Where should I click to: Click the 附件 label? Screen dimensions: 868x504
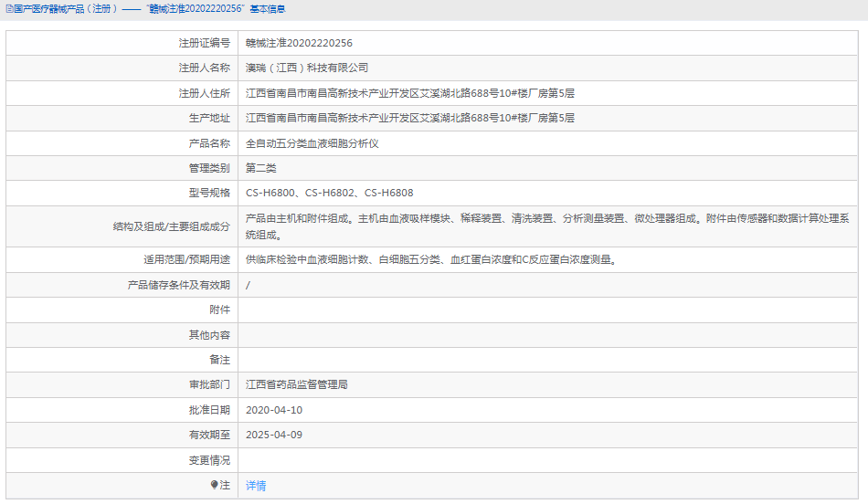[x=219, y=310]
